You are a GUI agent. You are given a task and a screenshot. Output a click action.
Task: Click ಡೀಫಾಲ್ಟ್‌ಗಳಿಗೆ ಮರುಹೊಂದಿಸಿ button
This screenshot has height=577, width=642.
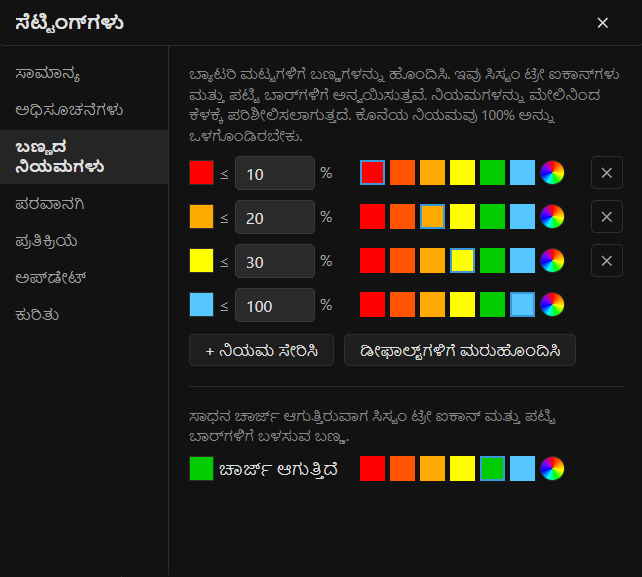(x=460, y=351)
